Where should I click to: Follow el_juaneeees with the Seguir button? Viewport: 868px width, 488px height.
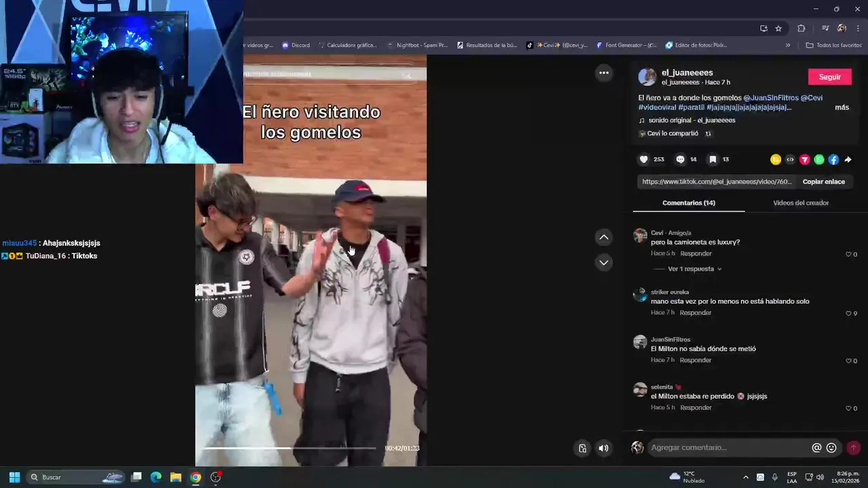point(829,77)
